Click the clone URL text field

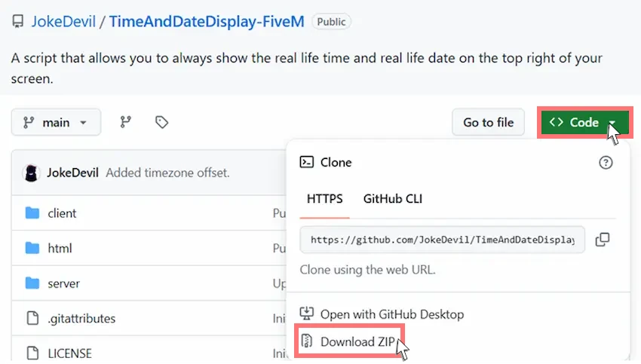click(x=443, y=240)
